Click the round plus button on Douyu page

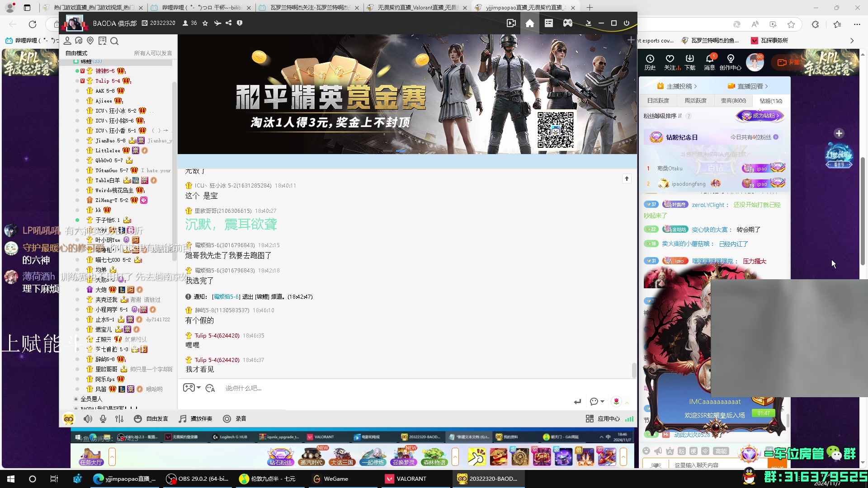(839, 133)
